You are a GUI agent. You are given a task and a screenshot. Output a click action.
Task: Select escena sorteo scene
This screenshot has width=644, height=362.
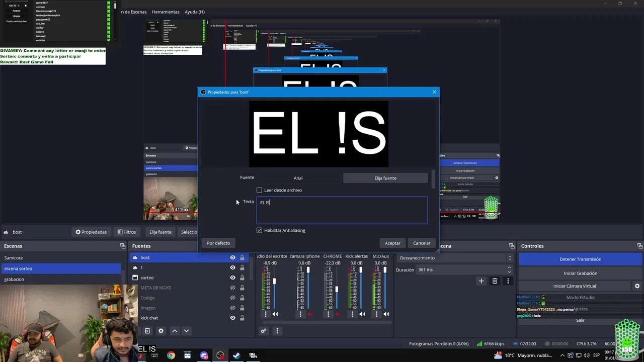tap(60, 268)
